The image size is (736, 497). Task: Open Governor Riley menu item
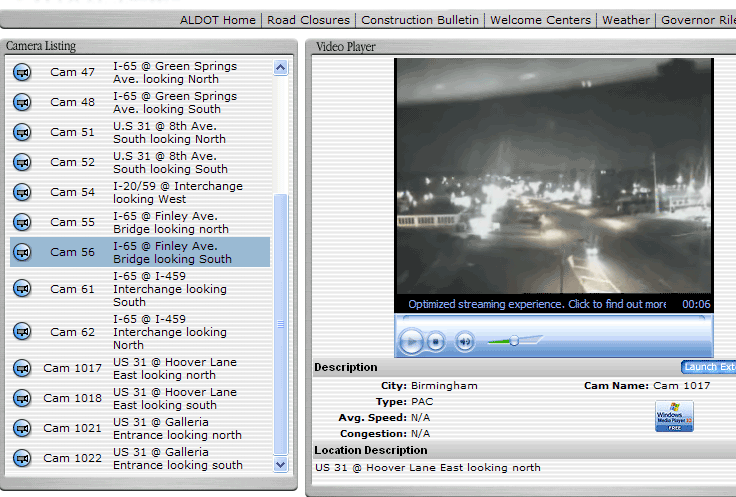click(698, 20)
